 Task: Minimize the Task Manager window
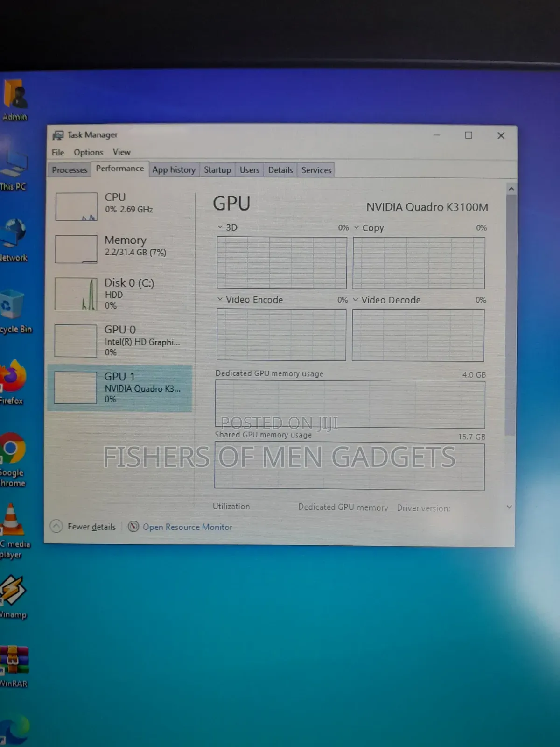coord(436,135)
